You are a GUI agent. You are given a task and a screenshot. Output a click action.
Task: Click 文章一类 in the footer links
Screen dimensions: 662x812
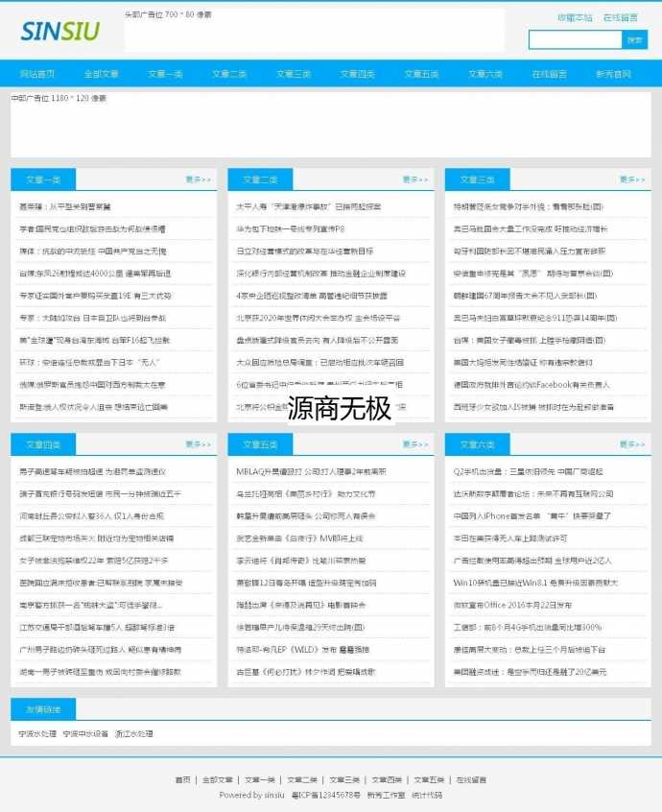(260, 780)
